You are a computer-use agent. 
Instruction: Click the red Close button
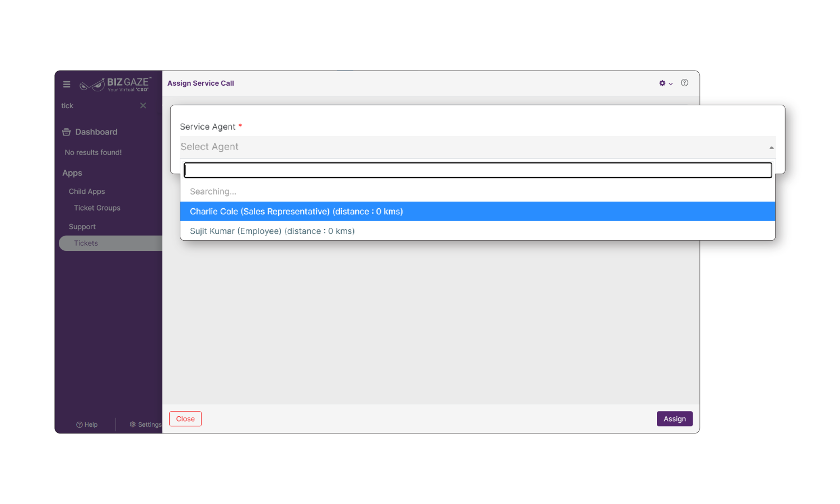[185, 419]
